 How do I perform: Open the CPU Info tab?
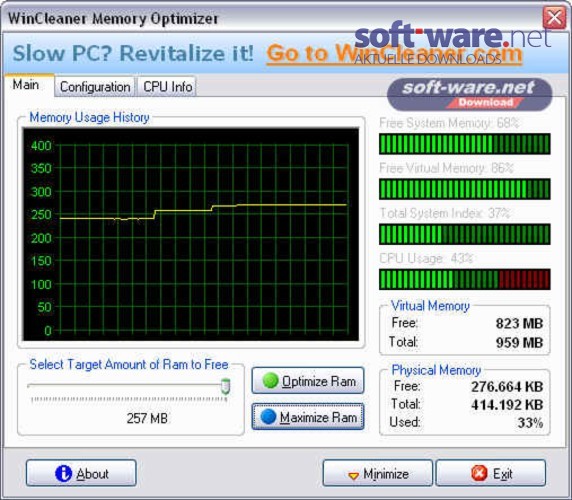tap(167, 87)
